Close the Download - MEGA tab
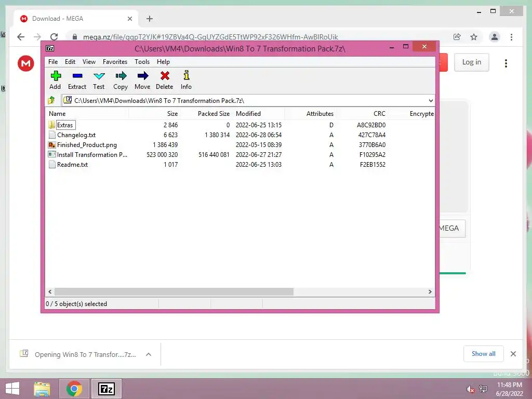Screen dimensions: 532x399 click(x=129, y=19)
